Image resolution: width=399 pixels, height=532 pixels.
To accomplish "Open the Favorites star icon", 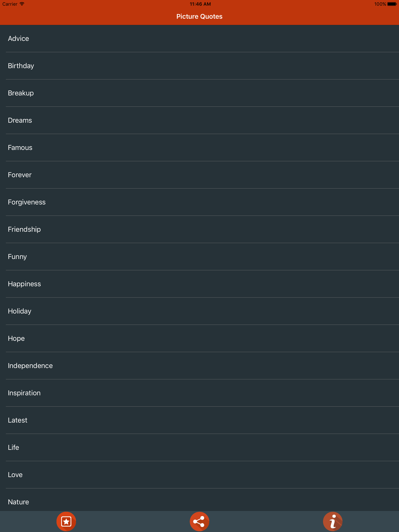I will point(66,521).
